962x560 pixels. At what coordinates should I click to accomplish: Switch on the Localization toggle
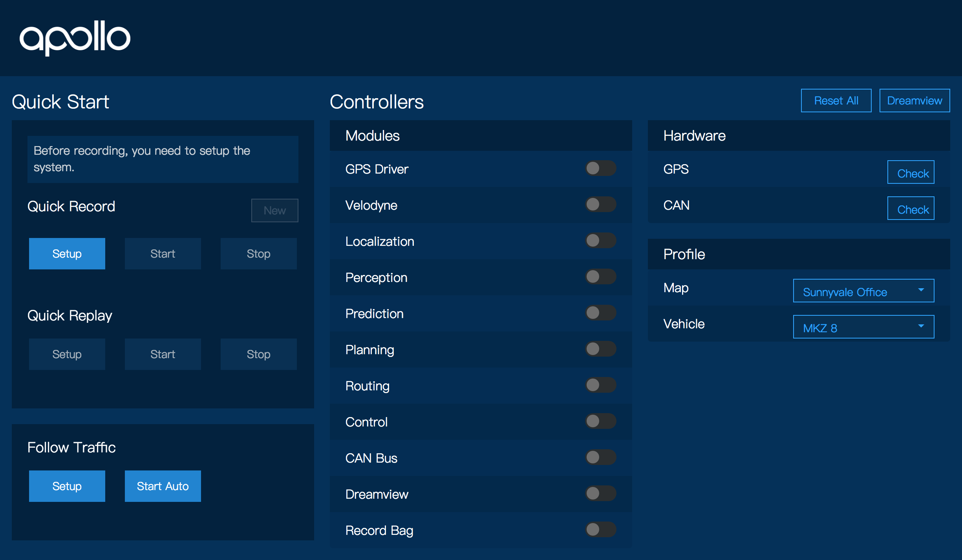pos(600,241)
